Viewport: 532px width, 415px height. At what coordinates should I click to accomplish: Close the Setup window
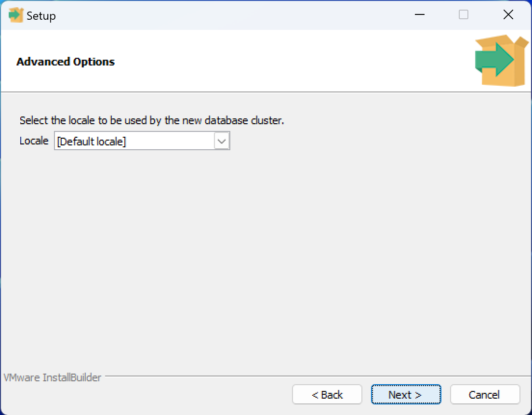pos(508,15)
